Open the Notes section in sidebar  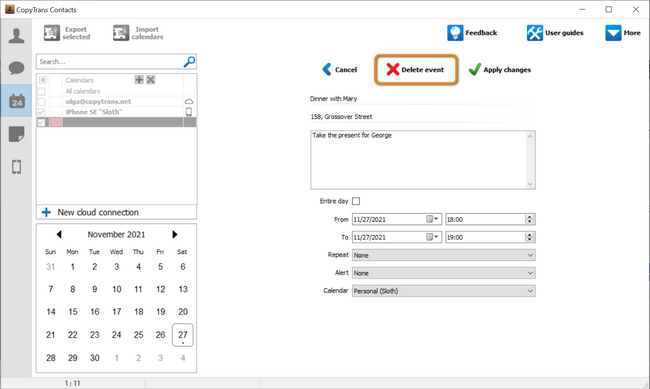[x=16, y=134]
